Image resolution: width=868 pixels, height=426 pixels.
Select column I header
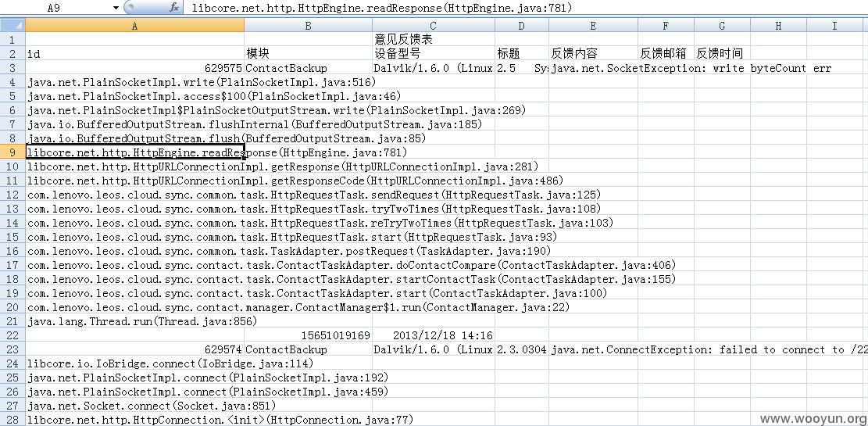point(834,26)
